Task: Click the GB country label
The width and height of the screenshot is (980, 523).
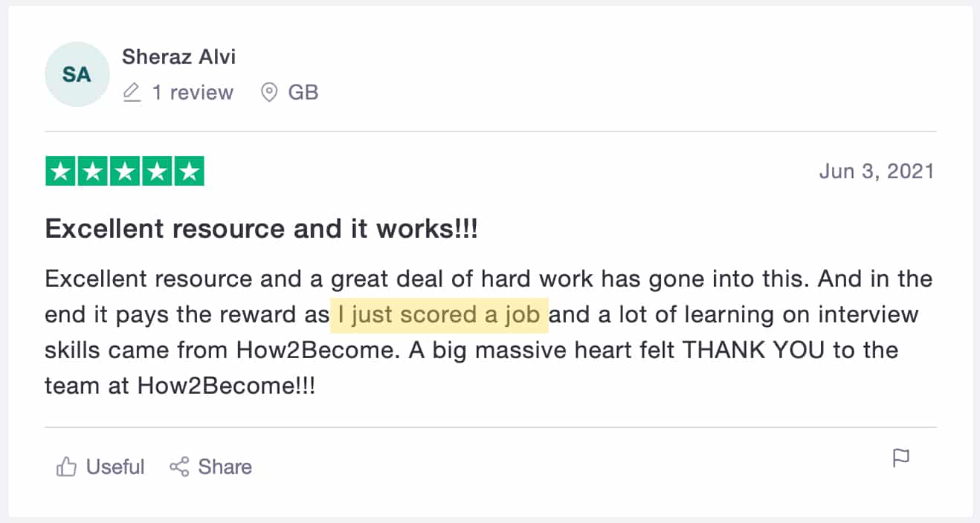Action: (x=303, y=93)
